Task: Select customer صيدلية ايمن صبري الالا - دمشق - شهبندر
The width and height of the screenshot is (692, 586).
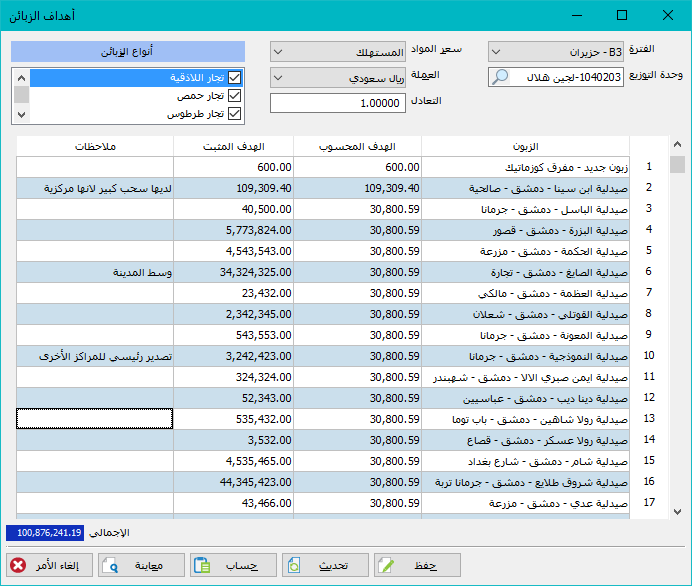Action: tap(525, 377)
